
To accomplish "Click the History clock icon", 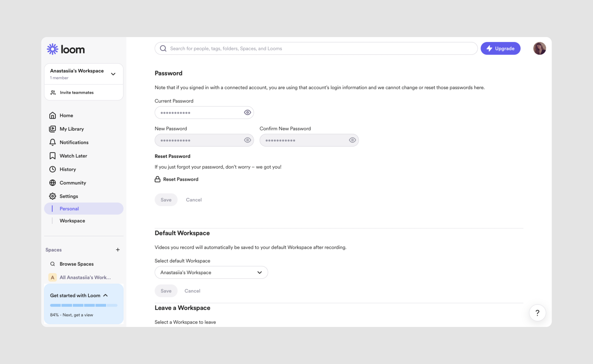I will [53, 169].
